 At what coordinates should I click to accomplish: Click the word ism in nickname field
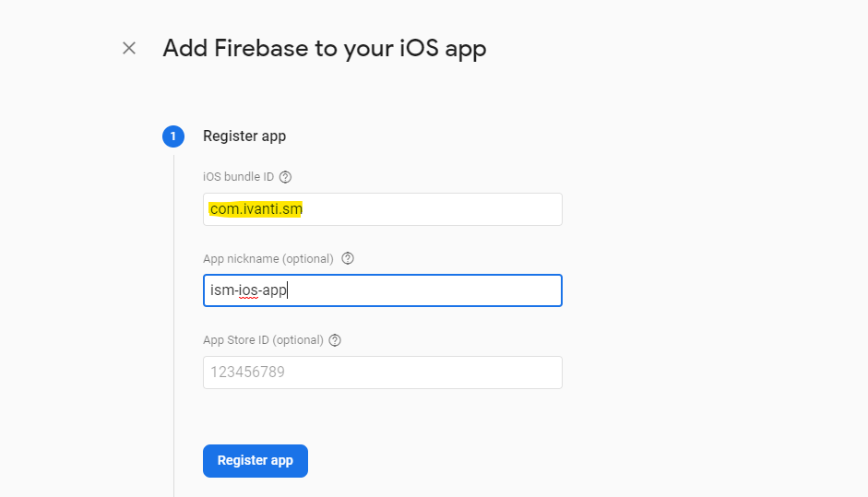pos(222,290)
